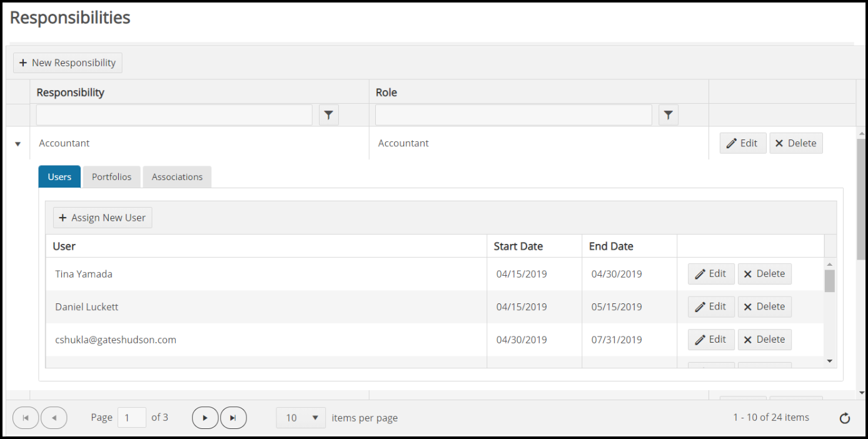
Task: Go to first page icon
Action: click(26, 418)
